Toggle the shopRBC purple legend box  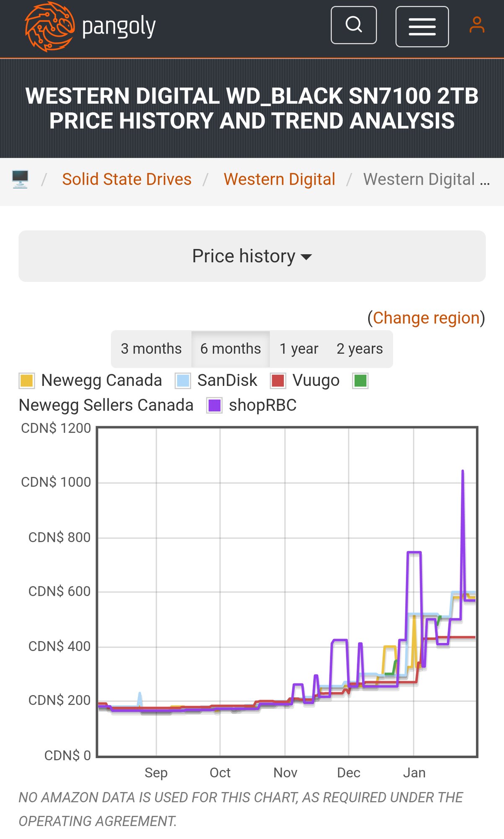[x=215, y=406]
